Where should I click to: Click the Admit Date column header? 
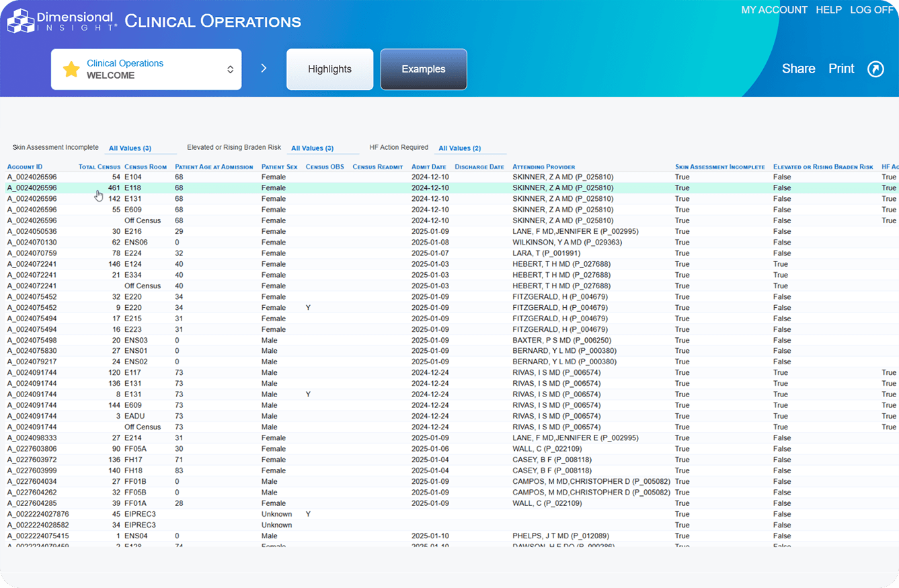(428, 167)
